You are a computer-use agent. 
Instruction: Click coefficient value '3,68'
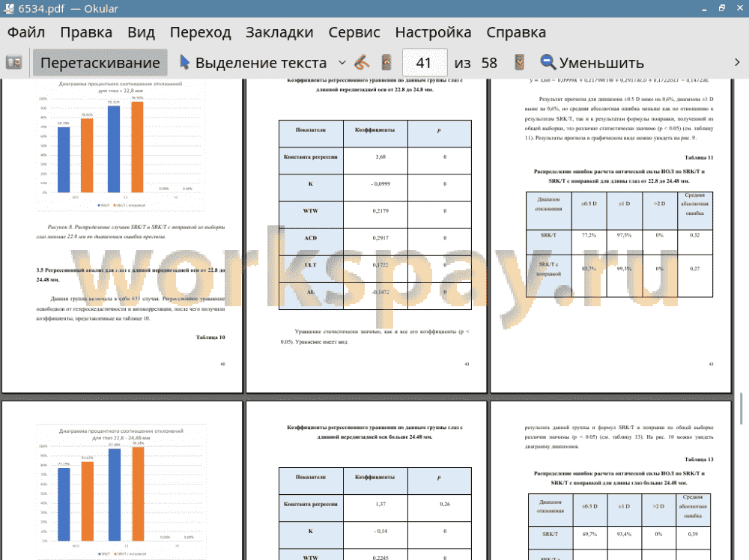click(380, 156)
